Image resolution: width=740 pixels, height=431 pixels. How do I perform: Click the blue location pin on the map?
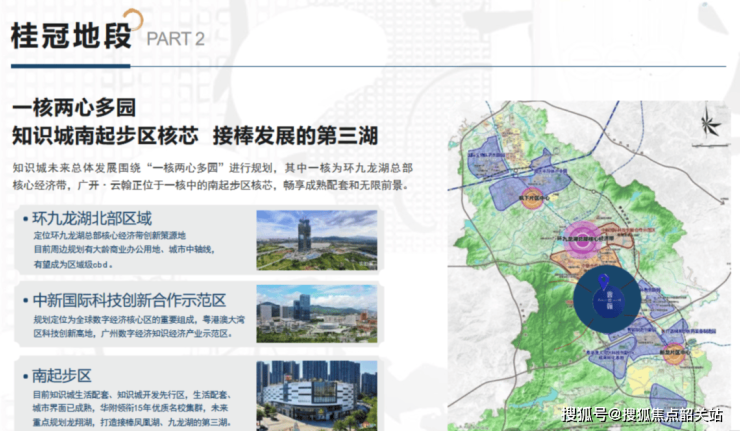pos(603,282)
